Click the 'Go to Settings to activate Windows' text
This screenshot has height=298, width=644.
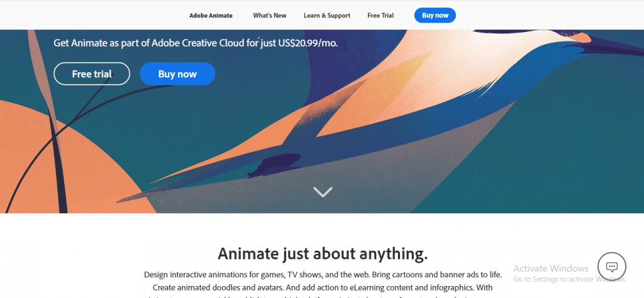[570, 279]
